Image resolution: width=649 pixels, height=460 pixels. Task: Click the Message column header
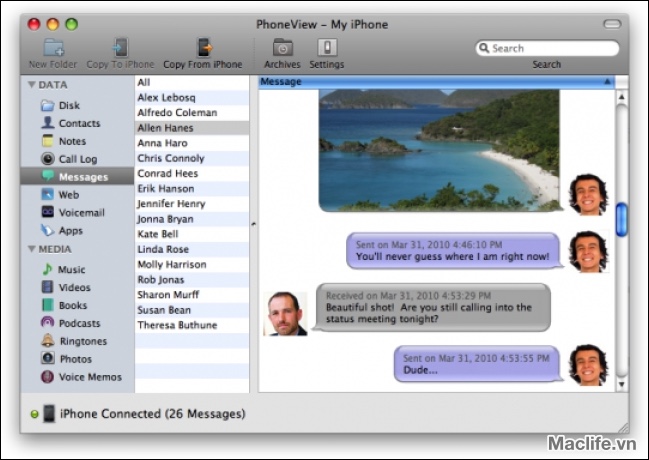pyautogui.click(x=437, y=82)
